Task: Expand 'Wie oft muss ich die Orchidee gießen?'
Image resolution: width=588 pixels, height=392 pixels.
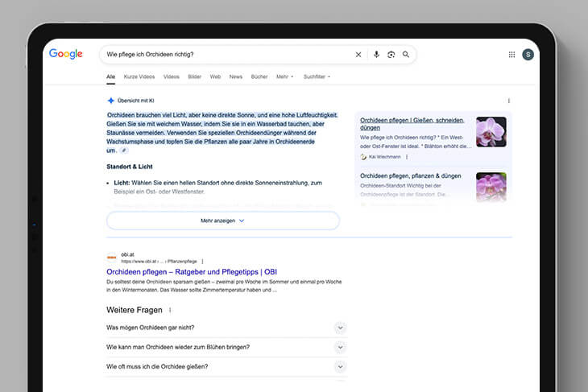Action: [226, 366]
